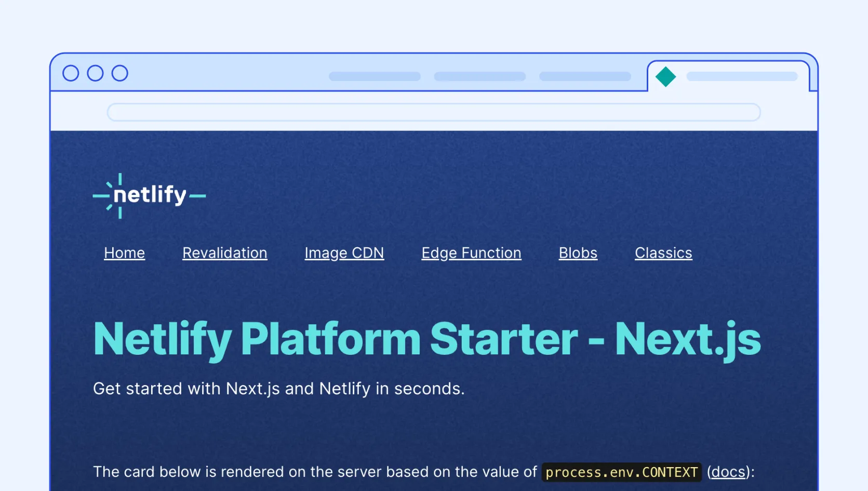Click the middle window circle button
This screenshot has width=868, height=491.
(95, 73)
